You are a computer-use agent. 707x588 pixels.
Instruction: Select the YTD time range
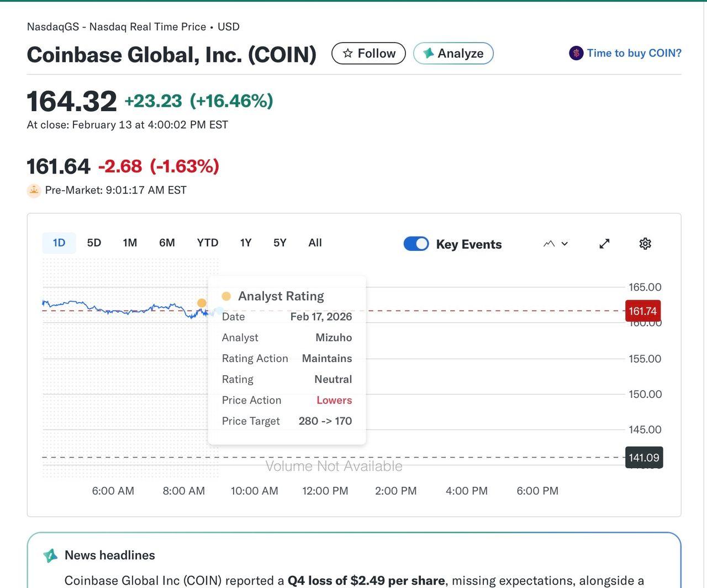point(208,243)
